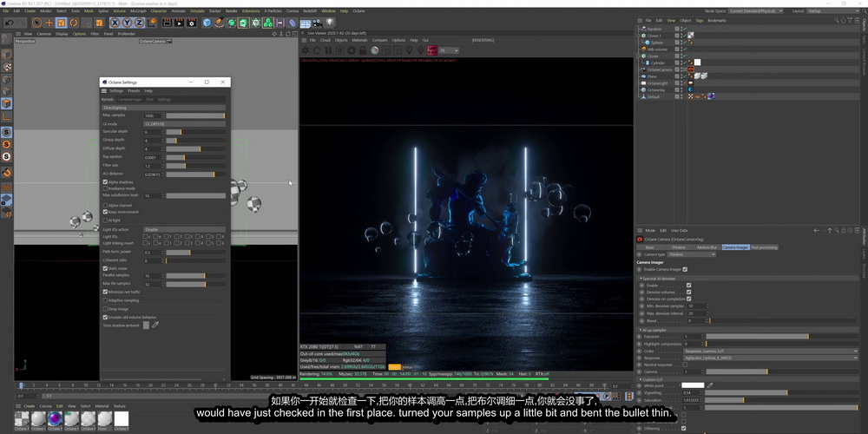The height and width of the screenshot is (434, 868).
Task: Open Kernels tab in Octane Settings
Action: pyautogui.click(x=108, y=100)
